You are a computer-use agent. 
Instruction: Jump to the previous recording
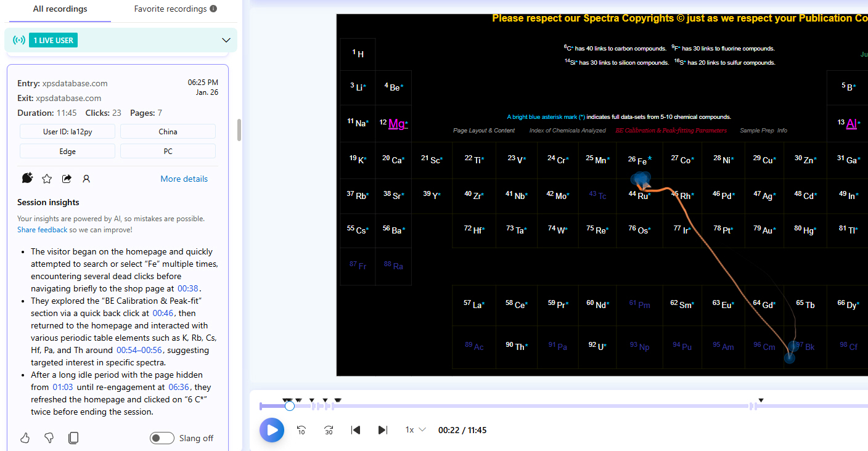click(356, 430)
